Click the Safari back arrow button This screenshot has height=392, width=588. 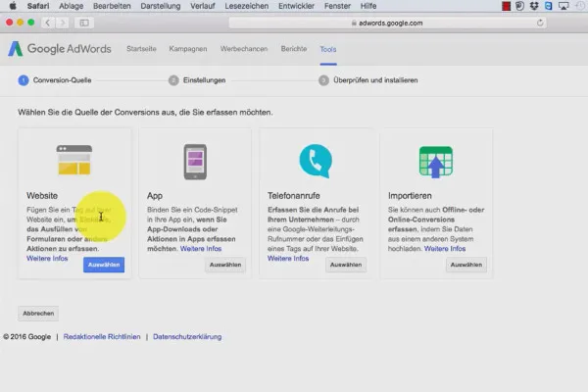pyautogui.click(x=48, y=23)
